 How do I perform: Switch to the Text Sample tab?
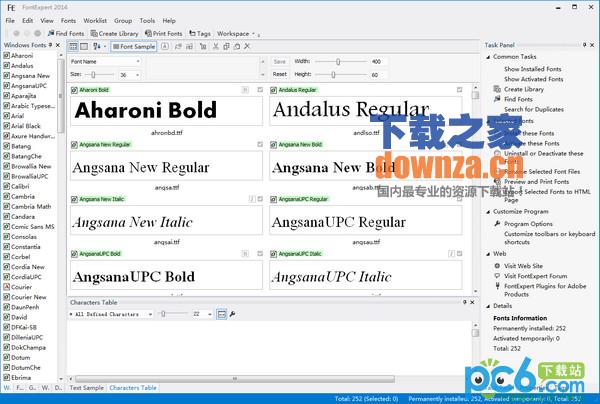[86, 388]
